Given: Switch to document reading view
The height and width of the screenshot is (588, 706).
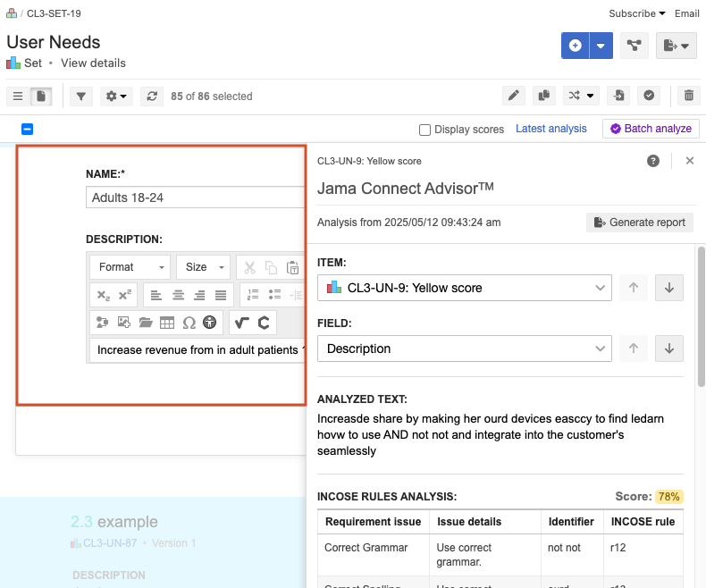Looking at the screenshot, I should point(42,96).
